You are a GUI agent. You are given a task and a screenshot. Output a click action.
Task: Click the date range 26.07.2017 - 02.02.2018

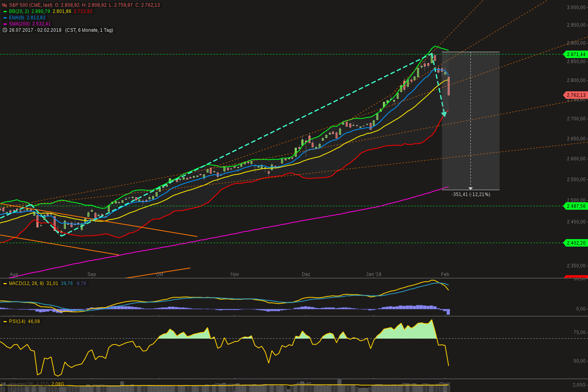pos(35,30)
